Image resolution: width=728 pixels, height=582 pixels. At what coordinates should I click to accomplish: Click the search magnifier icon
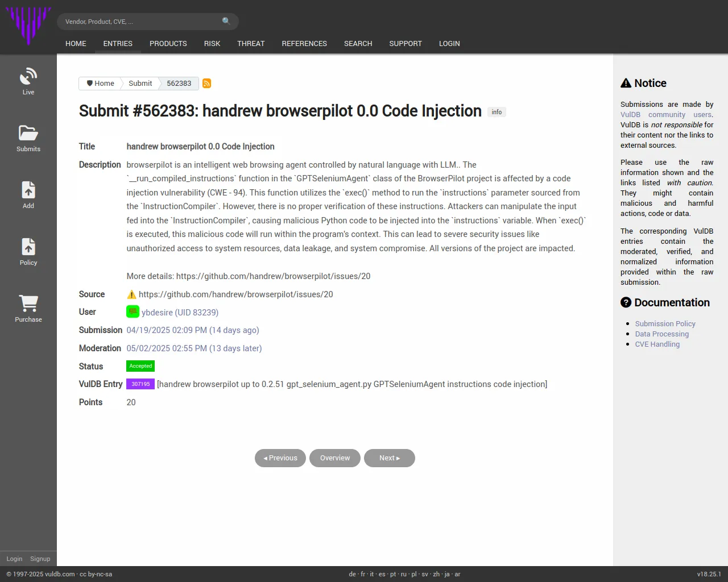point(226,21)
